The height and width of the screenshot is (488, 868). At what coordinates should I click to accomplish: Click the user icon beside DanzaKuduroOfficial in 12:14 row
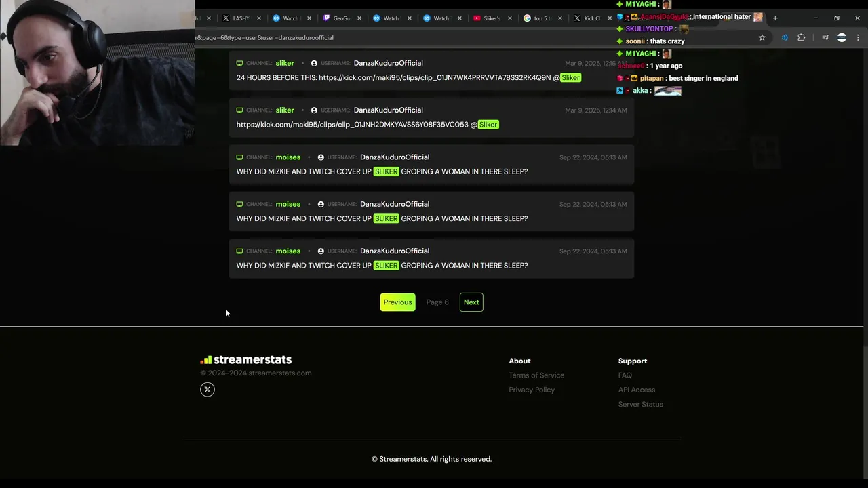click(314, 110)
